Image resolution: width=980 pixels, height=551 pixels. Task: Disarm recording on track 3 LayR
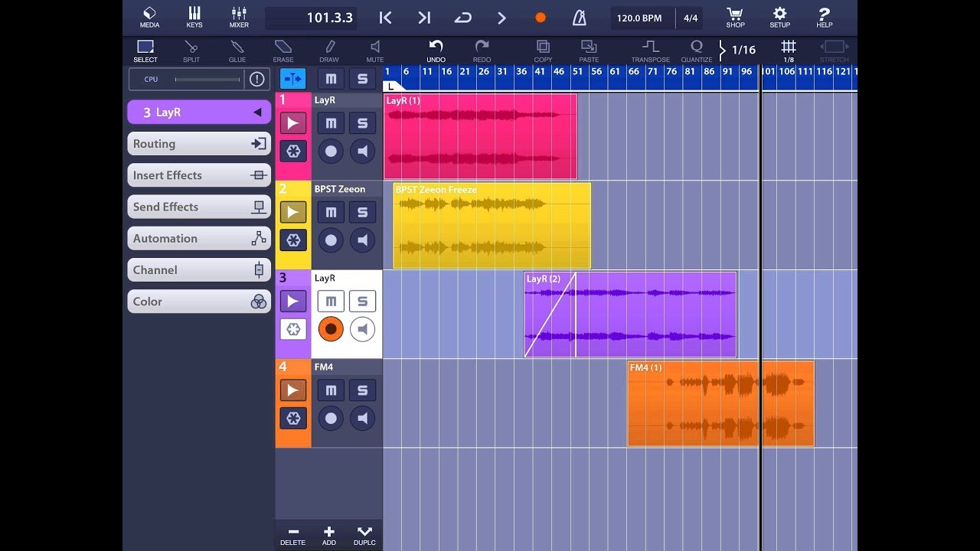click(331, 329)
